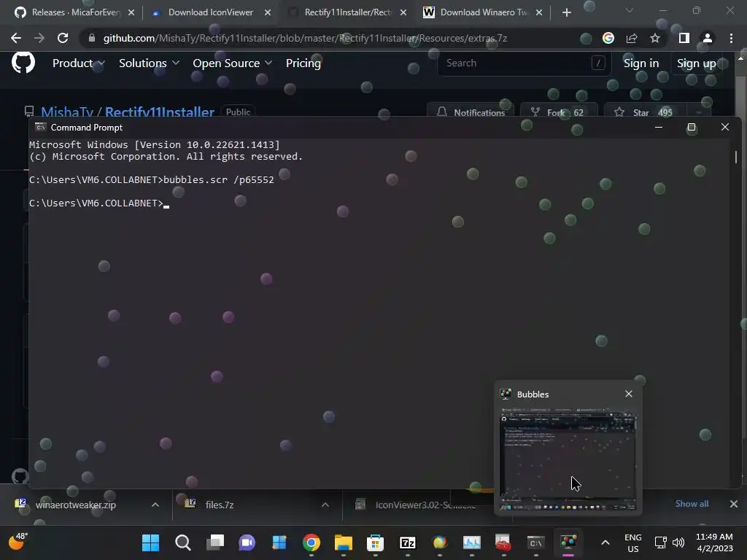Click Sign in on GitHub
The width and height of the screenshot is (747, 560).
(641, 63)
